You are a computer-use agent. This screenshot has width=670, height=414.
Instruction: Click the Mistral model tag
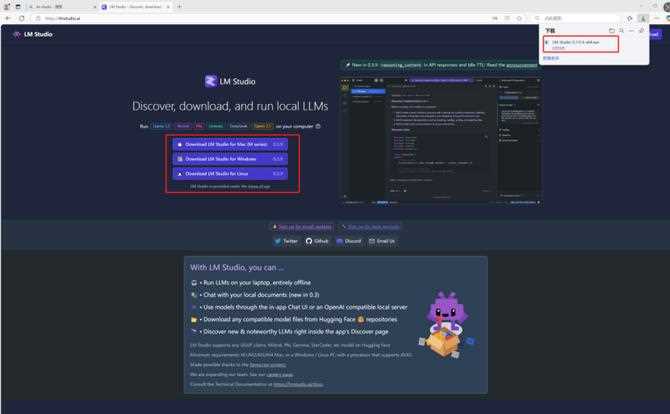(x=183, y=126)
